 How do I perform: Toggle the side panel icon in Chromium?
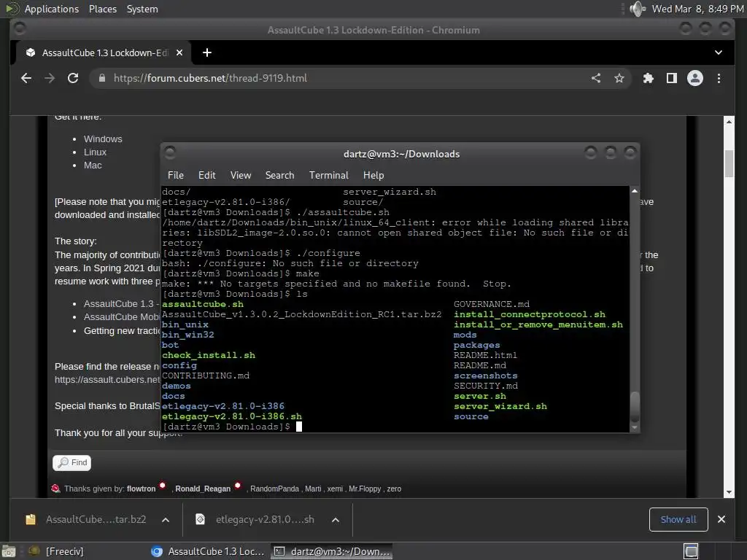(x=672, y=78)
